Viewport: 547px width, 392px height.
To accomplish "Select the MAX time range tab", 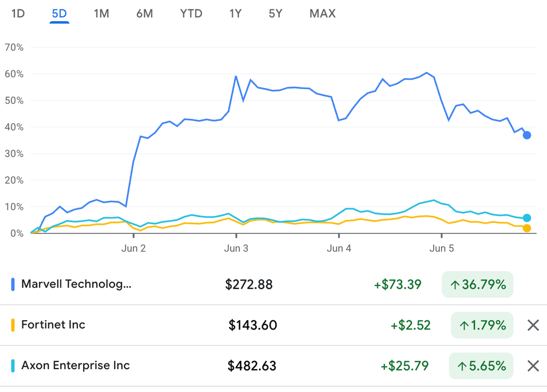I will pyautogui.click(x=323, y=13).
